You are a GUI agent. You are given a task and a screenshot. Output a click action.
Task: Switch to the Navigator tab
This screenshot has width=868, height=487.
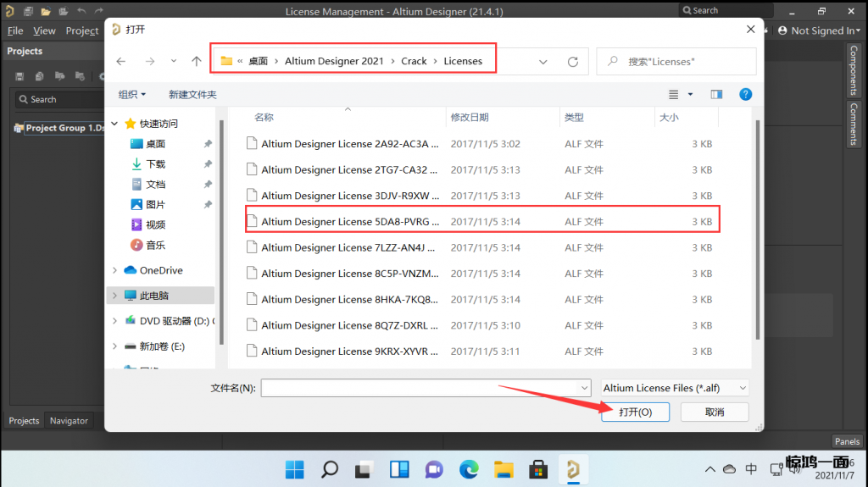pos(69,420)
